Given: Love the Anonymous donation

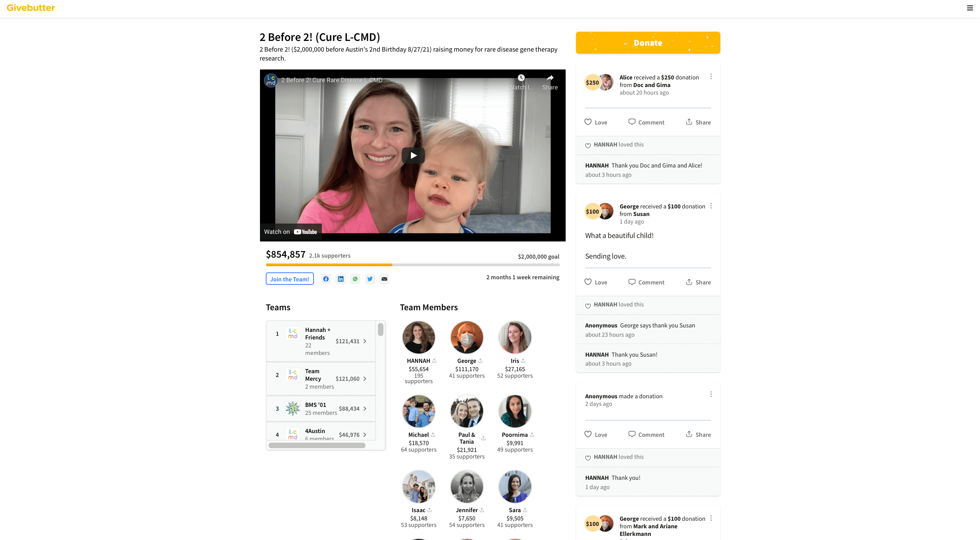Looking at the screenshot, I should coord(595,434).
